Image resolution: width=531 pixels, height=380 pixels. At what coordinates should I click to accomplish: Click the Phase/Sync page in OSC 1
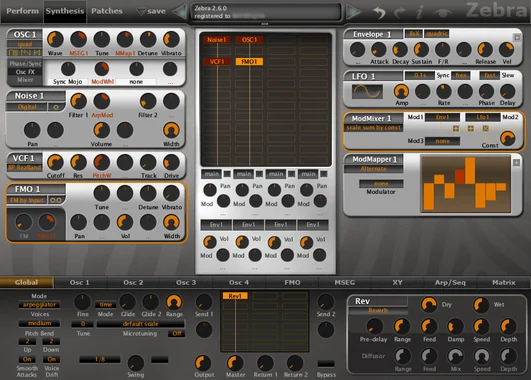coord(25,63)
